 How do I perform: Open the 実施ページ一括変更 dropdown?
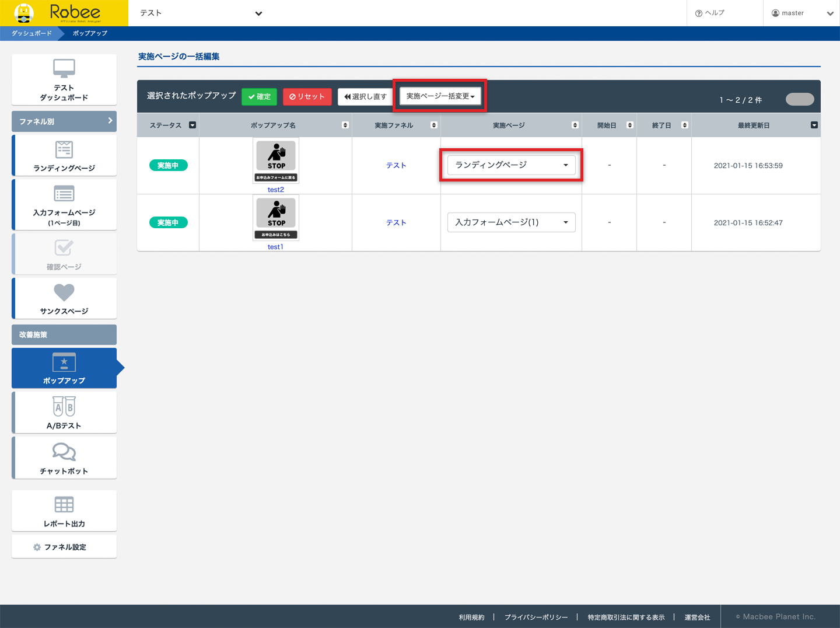tap(440, 96)
